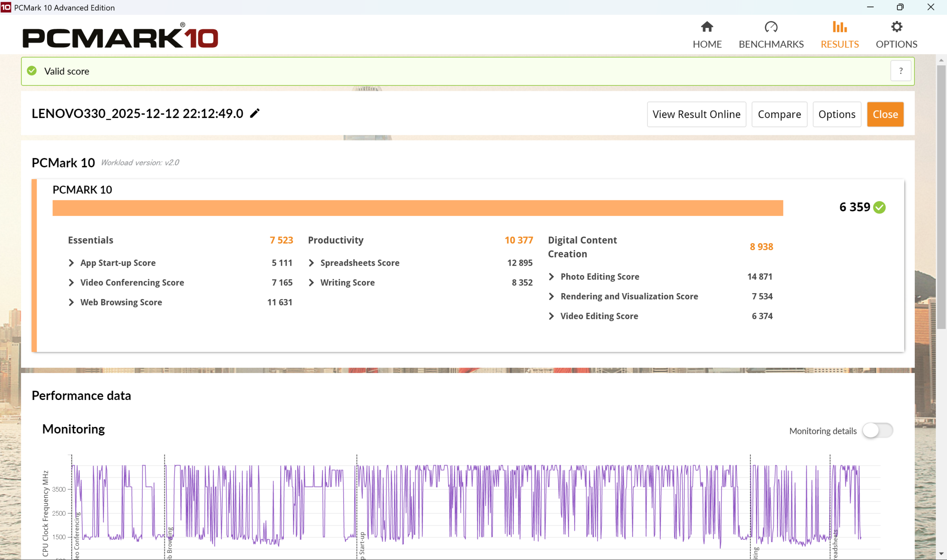Click the Compare button
Screen dimensions: 947x560
coord(779,114)
